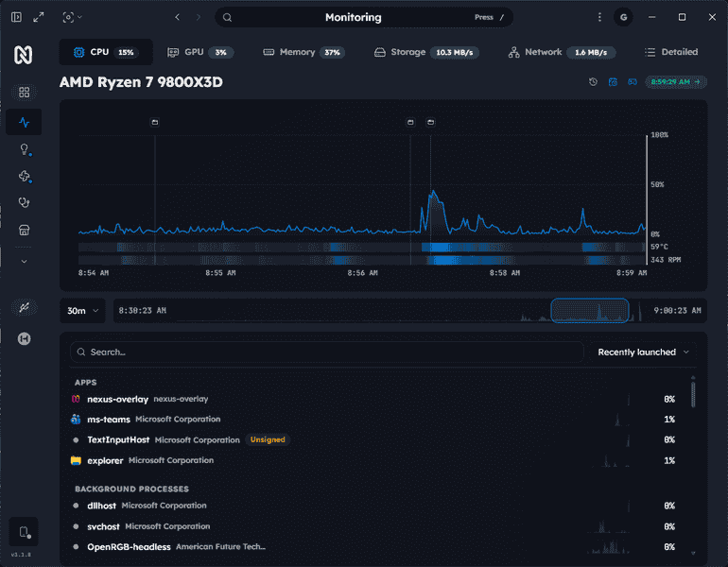The image size is (728, 567).
Task: Open the three-dot more menu
Action: 599,17
